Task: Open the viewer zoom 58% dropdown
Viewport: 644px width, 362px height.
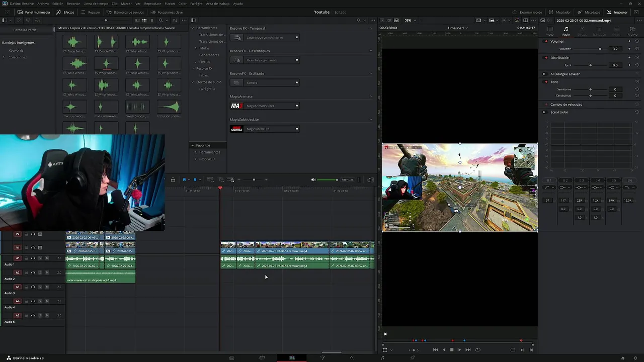Action: pos(410,20)
